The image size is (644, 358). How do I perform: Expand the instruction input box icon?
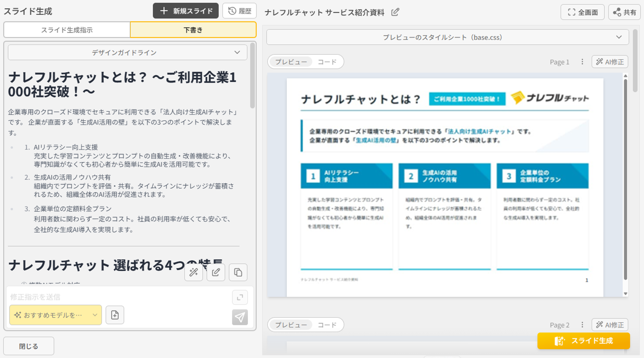240,297
